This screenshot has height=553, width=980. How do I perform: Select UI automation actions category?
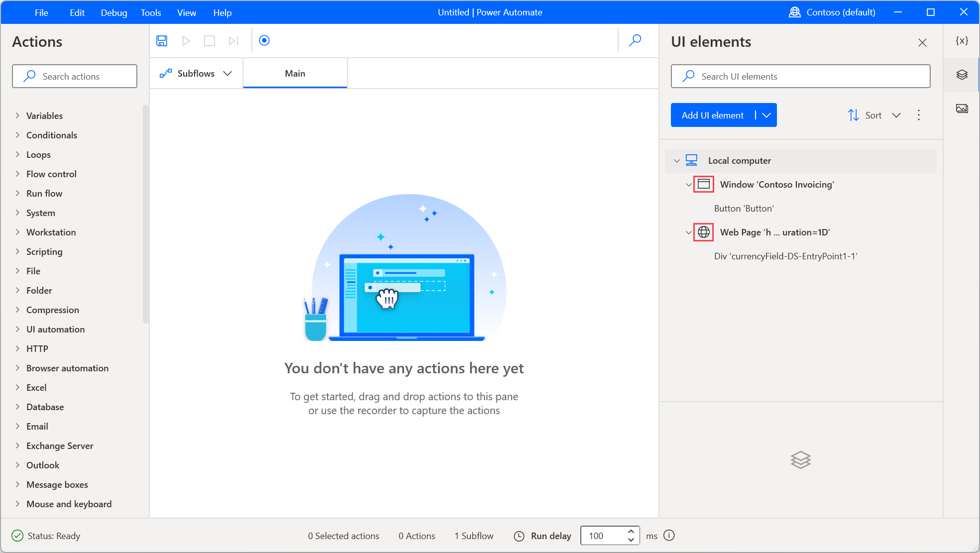(55, 329)
